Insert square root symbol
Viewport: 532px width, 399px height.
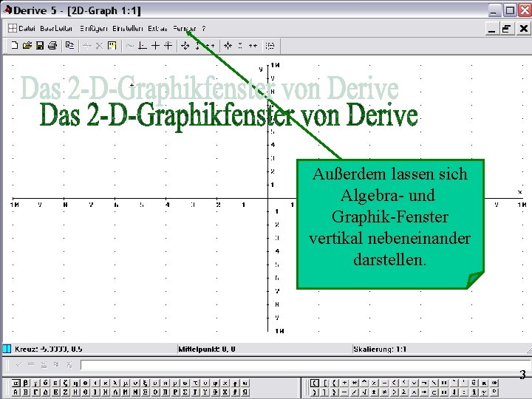[364, 392]
